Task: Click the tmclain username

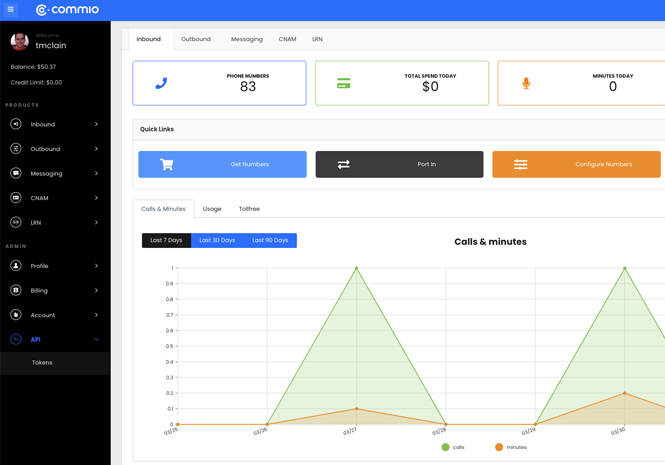Action: tap(51, 45)
